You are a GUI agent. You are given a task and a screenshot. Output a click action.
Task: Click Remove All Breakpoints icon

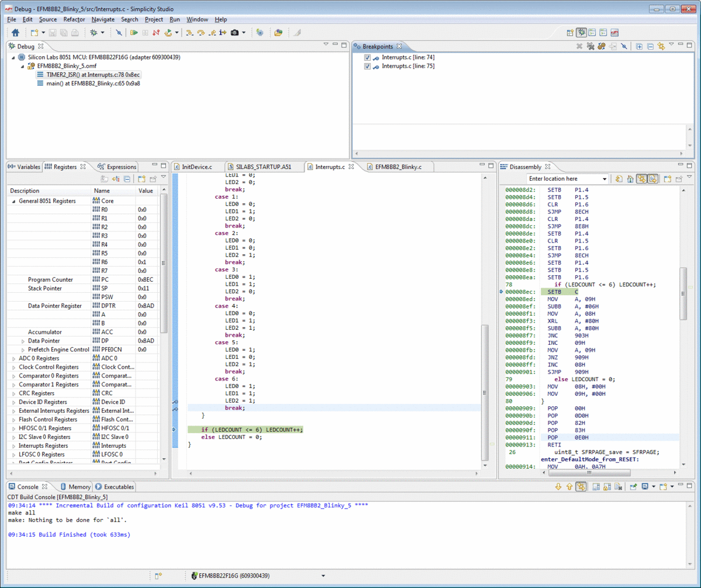coord(590,46)
